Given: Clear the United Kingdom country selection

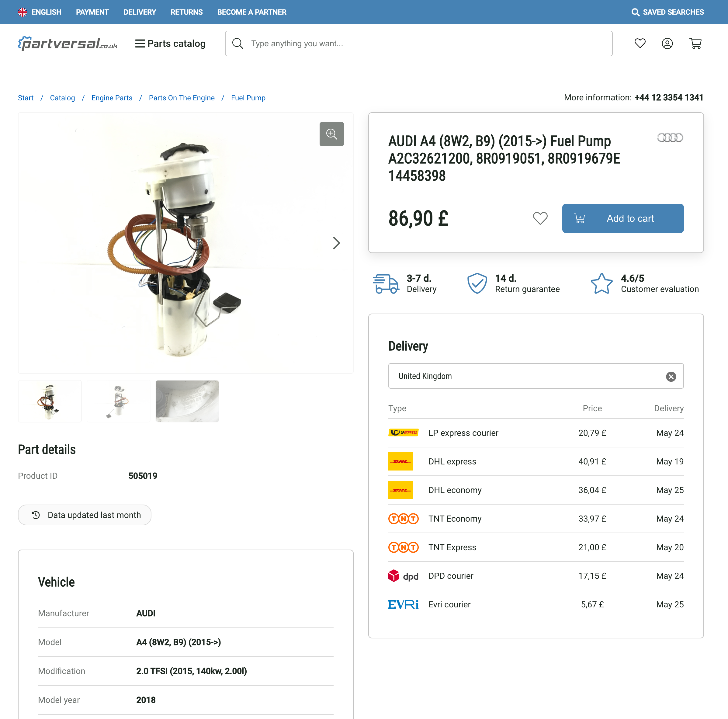Looking at the screenshot, I should [671, 377].
